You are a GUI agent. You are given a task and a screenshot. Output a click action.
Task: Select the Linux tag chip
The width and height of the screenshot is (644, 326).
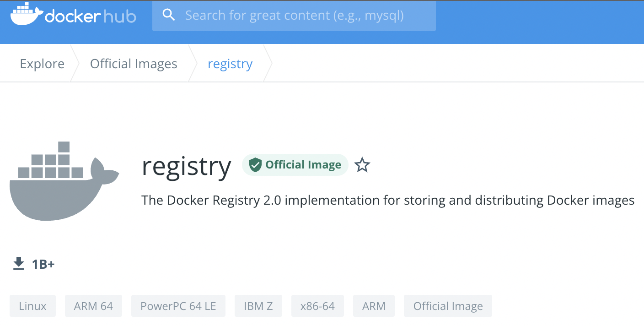click(x=33, y=306)
